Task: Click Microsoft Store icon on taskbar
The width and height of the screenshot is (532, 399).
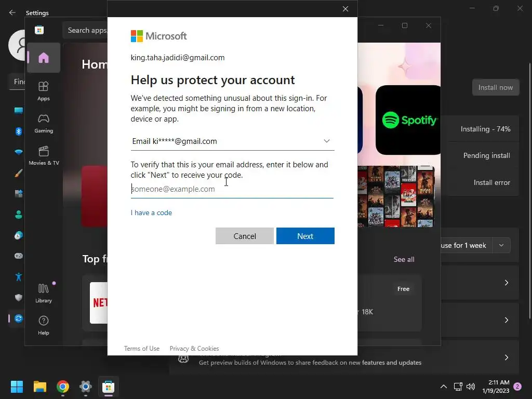Action: pyautogui.click(x=108, y=387)
